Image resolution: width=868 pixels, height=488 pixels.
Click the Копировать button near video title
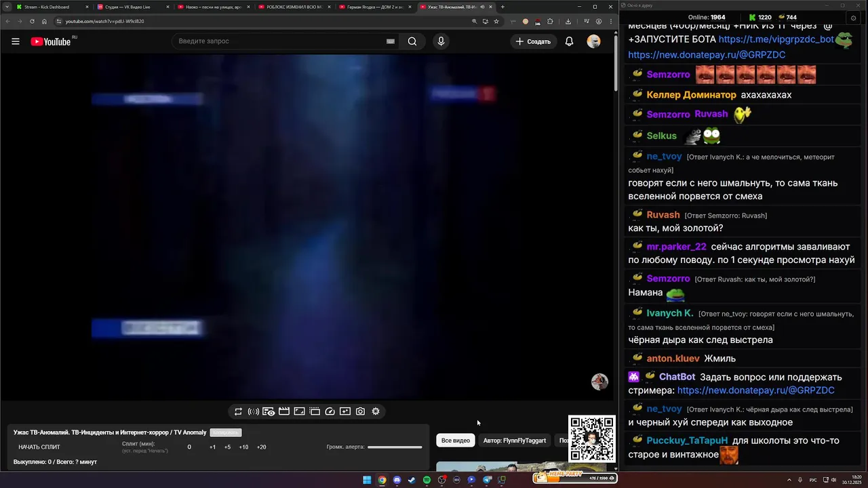tap(226, 432)
